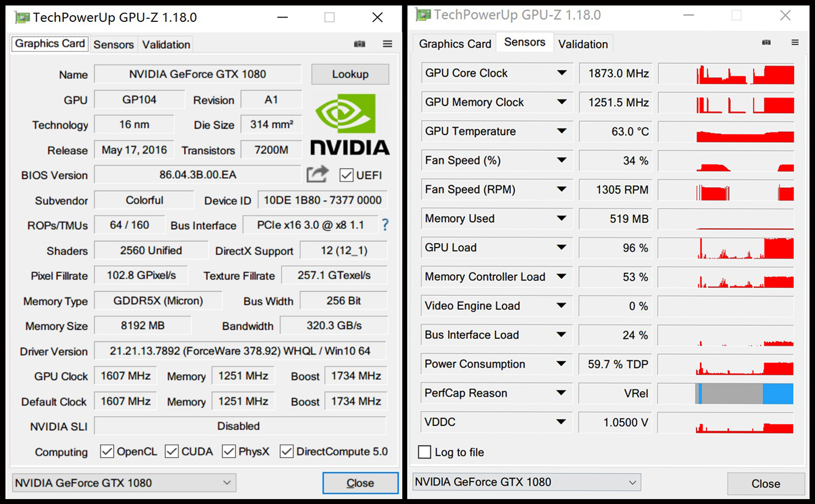Screen dimensions: 815x504
Task: Open the GPU selector dropdown in left window
Action: pos(124,483)
